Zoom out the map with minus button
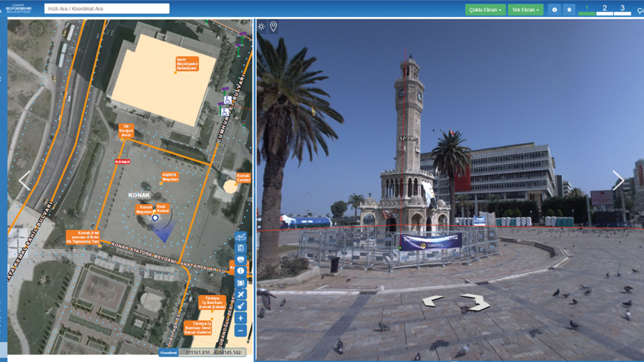 coord(241,331)
